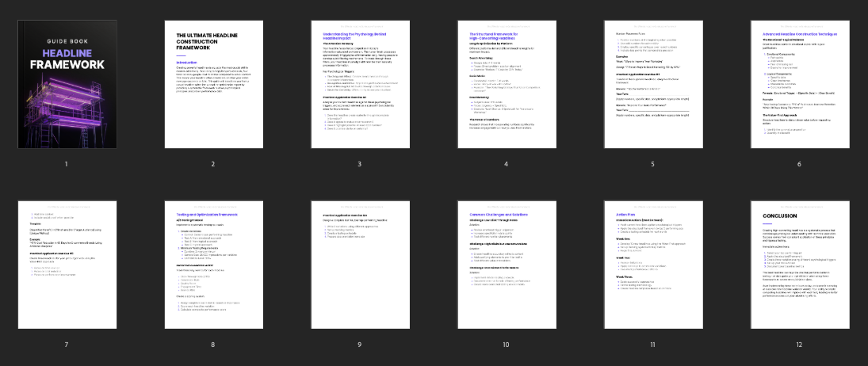
Task: Click the page number 8 label
Action: pyautogui.click(x=212, y=345)
